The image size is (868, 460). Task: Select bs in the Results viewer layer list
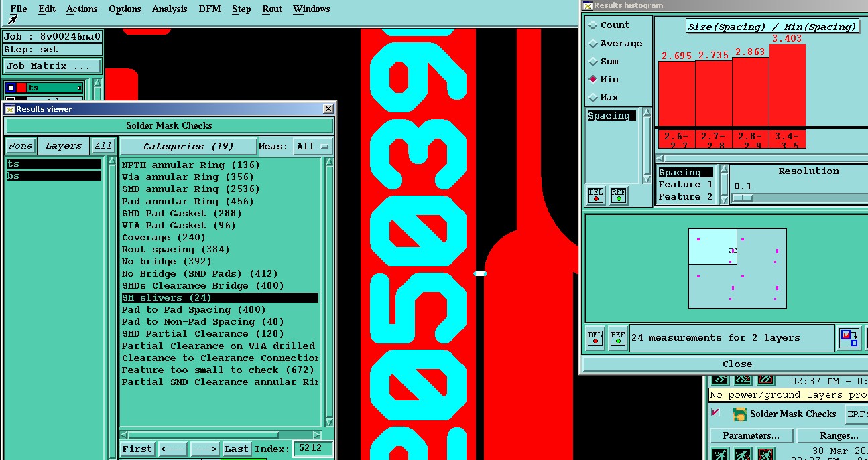54,176
